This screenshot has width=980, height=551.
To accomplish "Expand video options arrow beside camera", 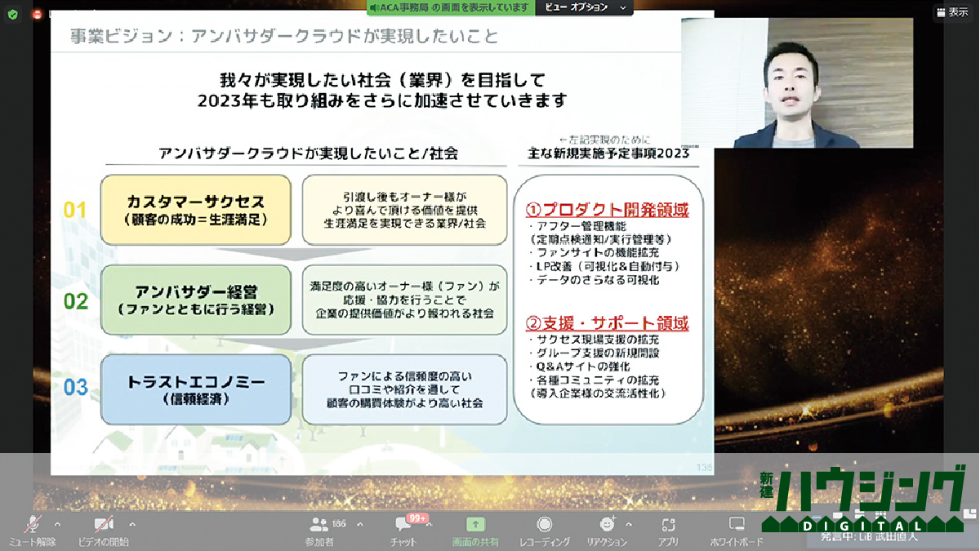I will 132,524.
